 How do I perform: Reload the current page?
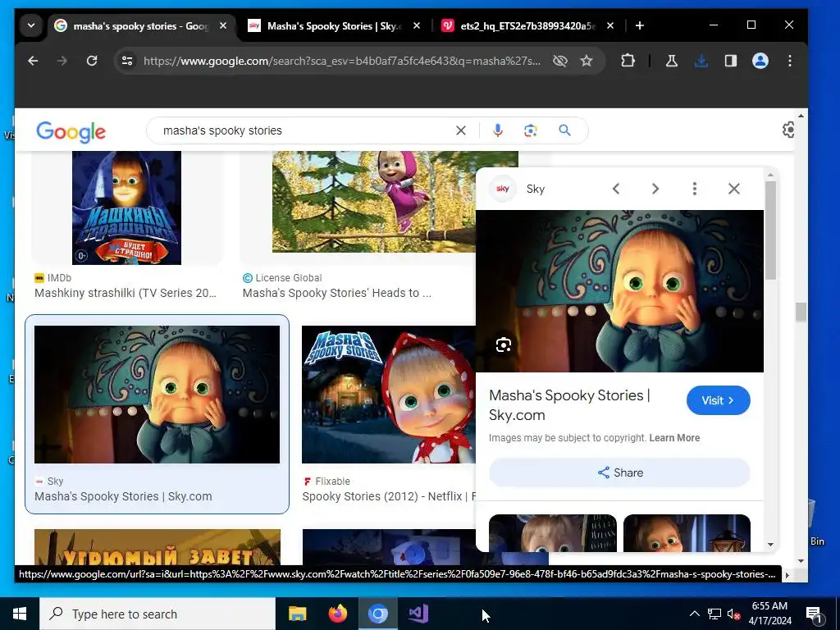[92, 61]
